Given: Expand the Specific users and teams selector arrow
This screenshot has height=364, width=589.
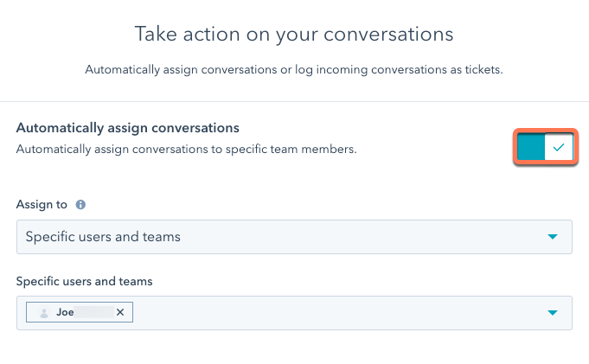Looking at the screenshot, I should [552, 312].
